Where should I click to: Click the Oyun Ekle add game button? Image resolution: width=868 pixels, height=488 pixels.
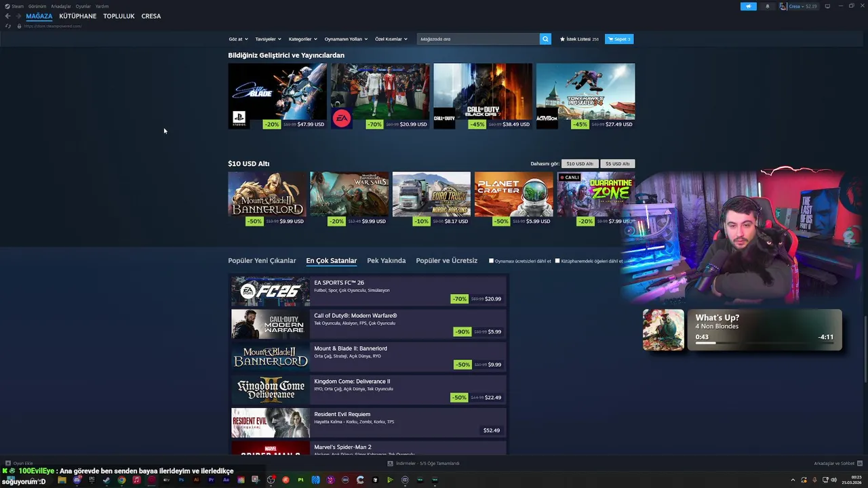tap(19, 464)
